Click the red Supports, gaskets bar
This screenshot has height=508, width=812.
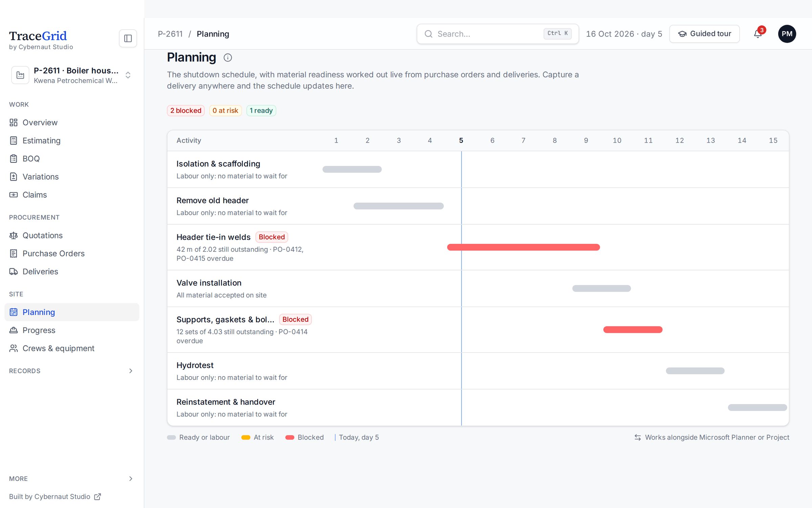633,330
